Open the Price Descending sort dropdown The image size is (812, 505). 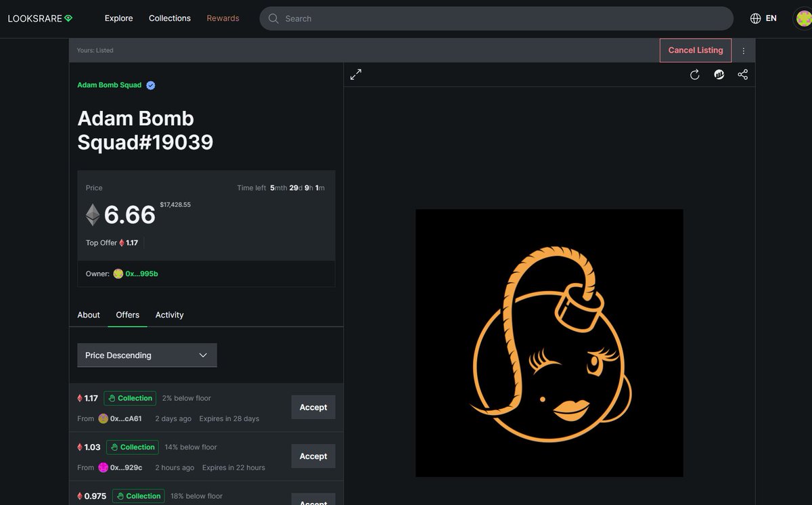click(x=147, y=355)
